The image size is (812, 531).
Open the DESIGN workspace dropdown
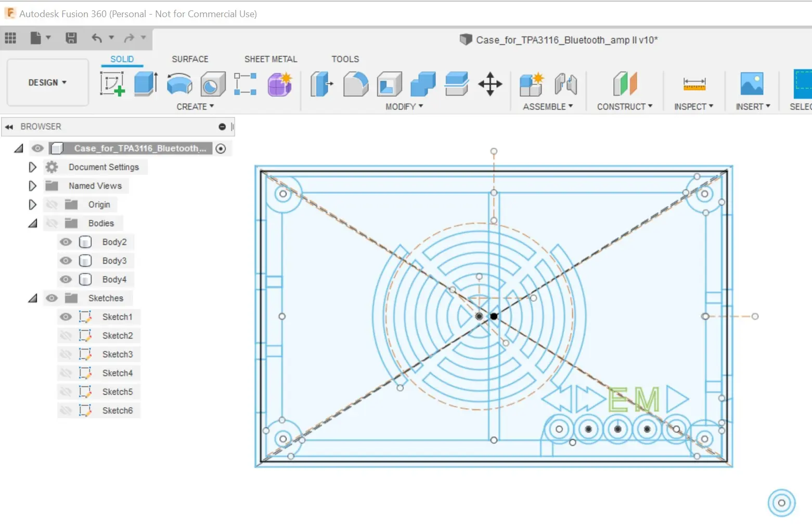(47, 83)
